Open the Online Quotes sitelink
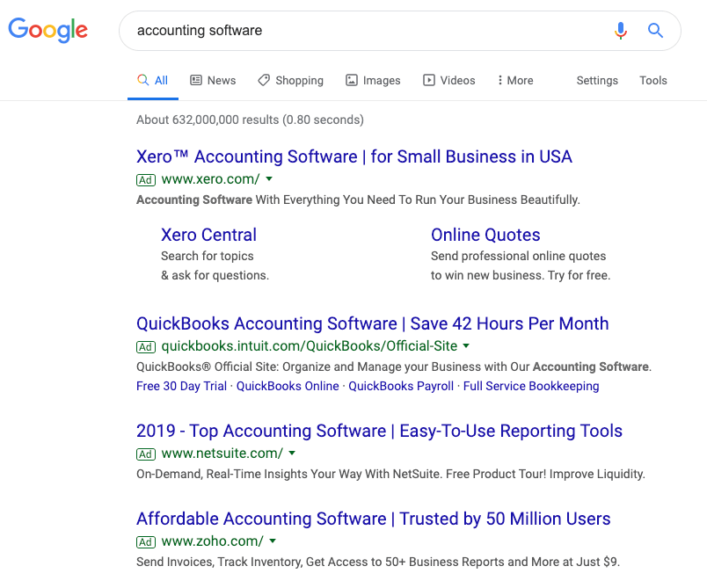This screenshot has height=588, width=707. coord(485,235)
